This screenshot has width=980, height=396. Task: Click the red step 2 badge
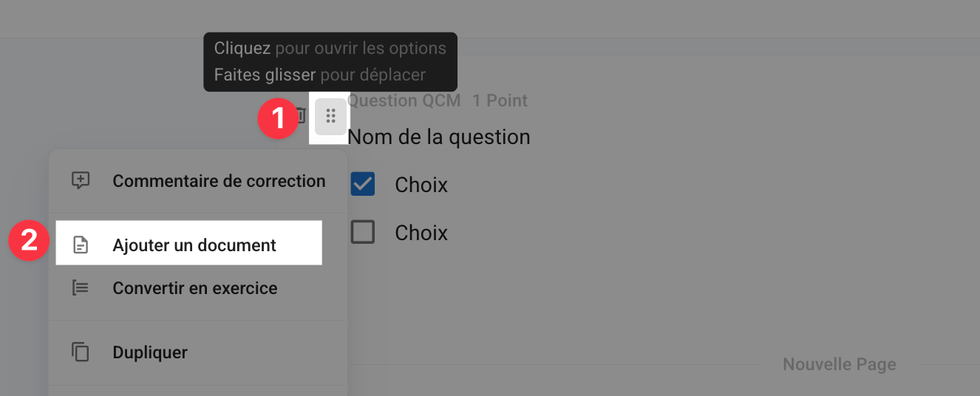pyautogui.click(x=28, y=242)
